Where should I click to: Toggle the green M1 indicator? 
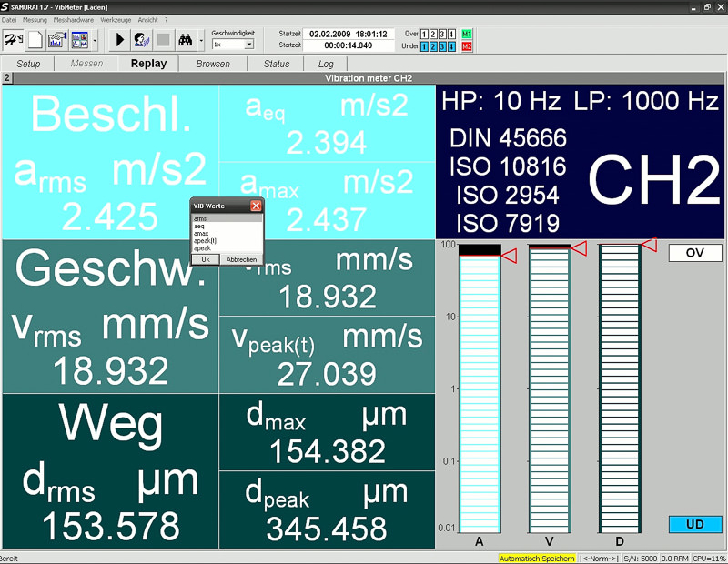pos(467,34)
